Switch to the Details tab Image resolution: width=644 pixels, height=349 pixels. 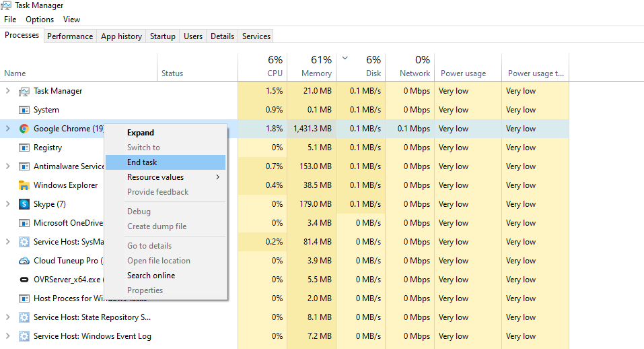(222, 36)
